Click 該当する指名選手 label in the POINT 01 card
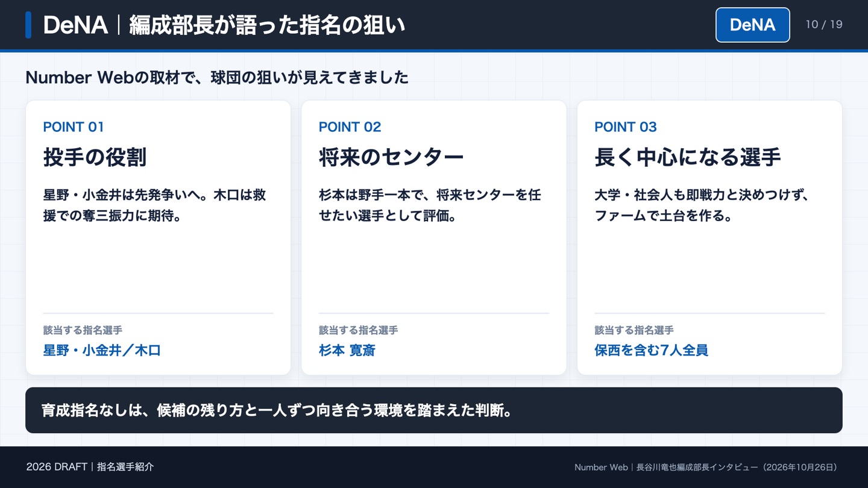The width and height of the screenshot is (868, 488). 83,330
